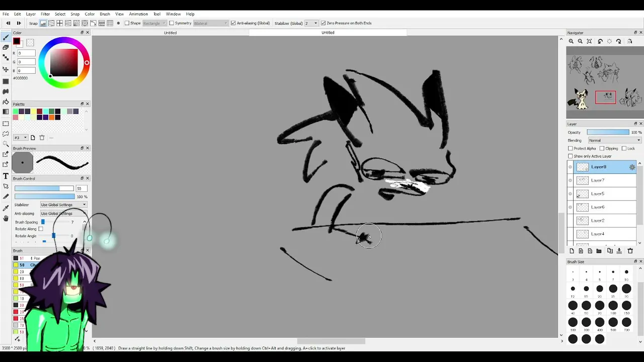Viewport: 644px width, 362px height.
Task: Open the Window menu
Action: (173, 14)
